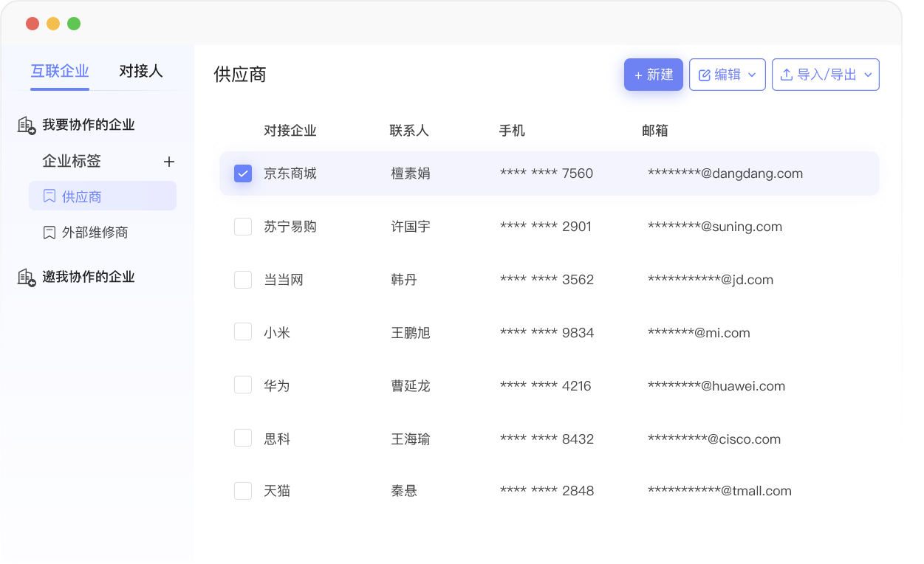Viewport: 924px width, 564px height.
Task: Click the 邮箱 column header
Action: (655, 131)
